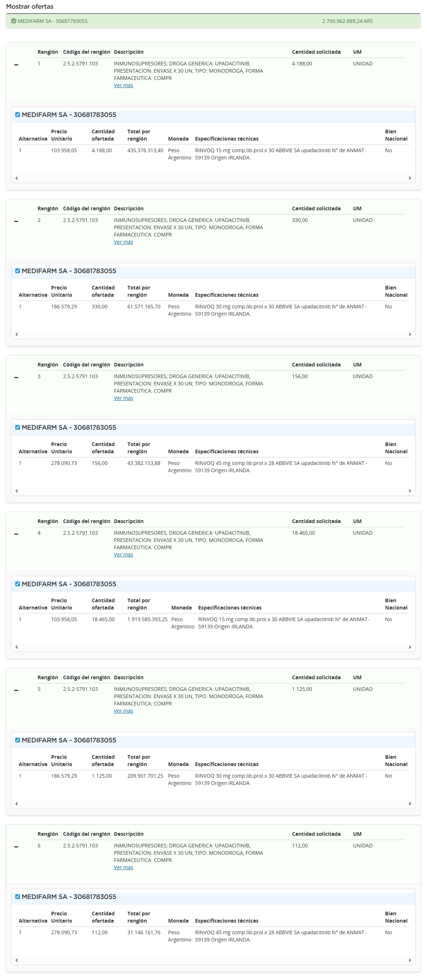
Task: Click left scroll arrow in renglón 4 offer table
Action: [x=16, y=647]
